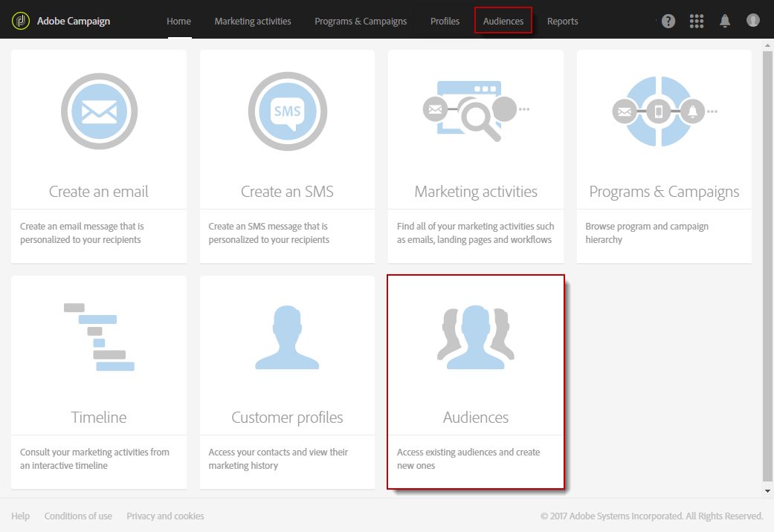View notifications via the bell icon
This screenshot has height=532, width=774.
(724, 21)
